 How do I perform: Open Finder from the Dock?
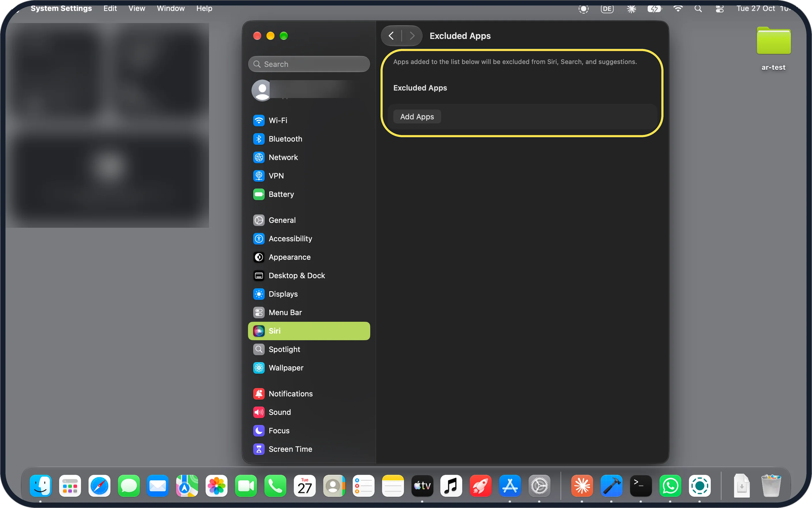click(x=40, y=486)
